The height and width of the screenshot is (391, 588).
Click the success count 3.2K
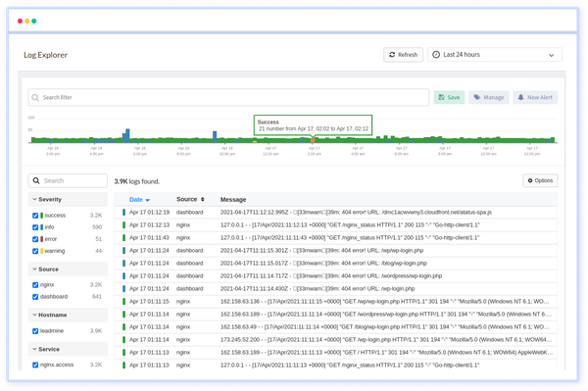coord(96,216)
